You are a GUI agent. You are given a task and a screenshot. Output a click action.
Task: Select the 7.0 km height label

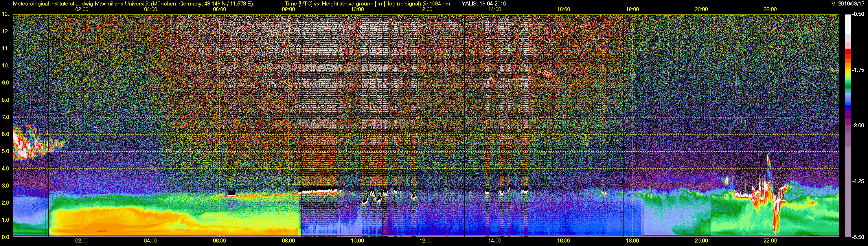pyautogui.click(x=5, y=117)
